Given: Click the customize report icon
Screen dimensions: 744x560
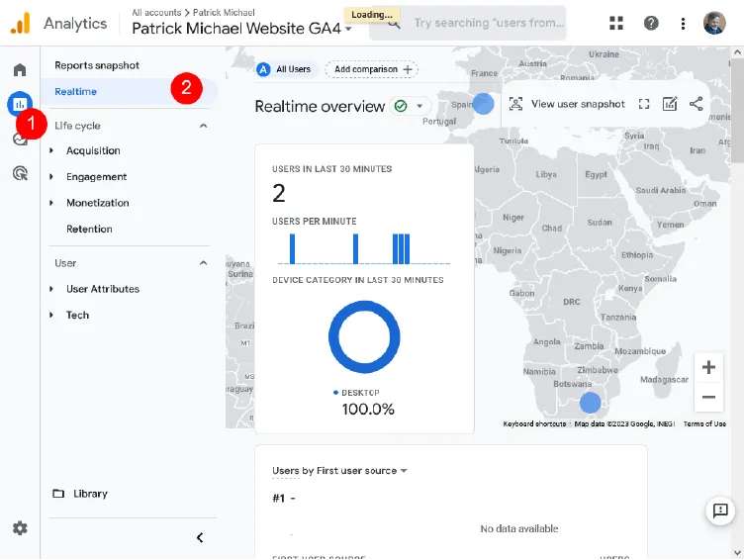Looking at the screenshot, I should (x=670, y=104).
